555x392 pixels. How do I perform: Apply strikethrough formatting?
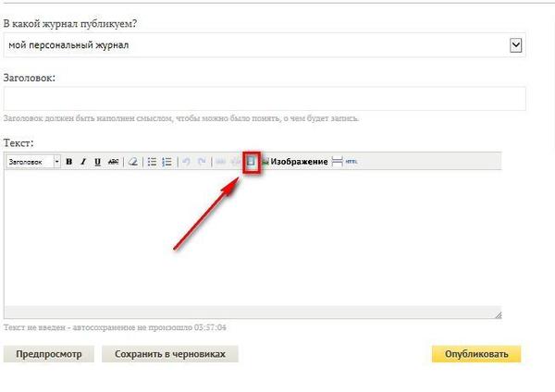pyautogui.click(x=113, y=162)
